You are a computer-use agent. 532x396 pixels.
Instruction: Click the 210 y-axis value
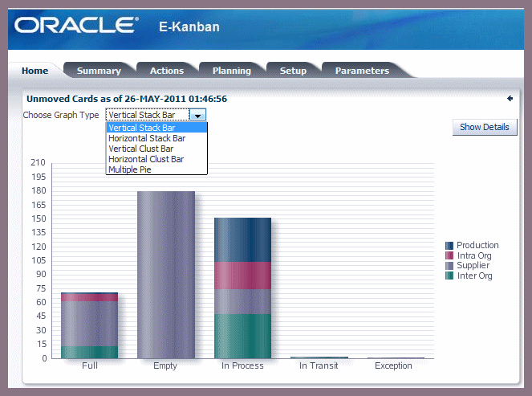point(38,162)
